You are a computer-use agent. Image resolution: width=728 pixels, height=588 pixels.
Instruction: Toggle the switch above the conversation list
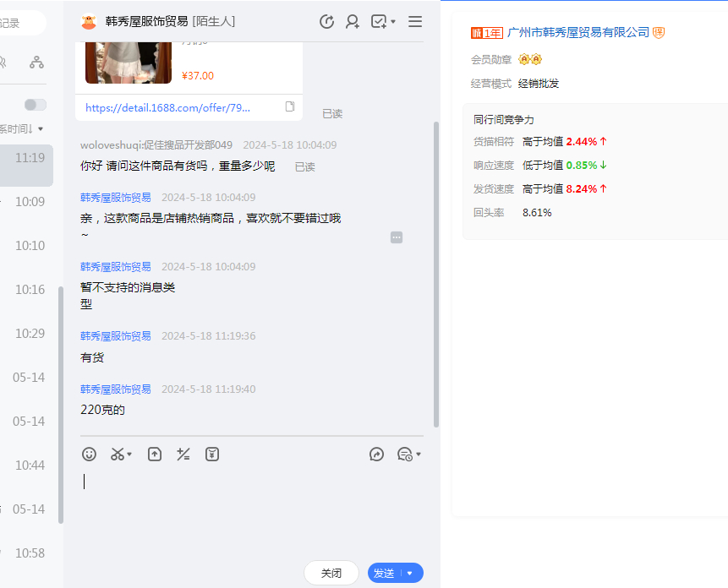(36, 105)
